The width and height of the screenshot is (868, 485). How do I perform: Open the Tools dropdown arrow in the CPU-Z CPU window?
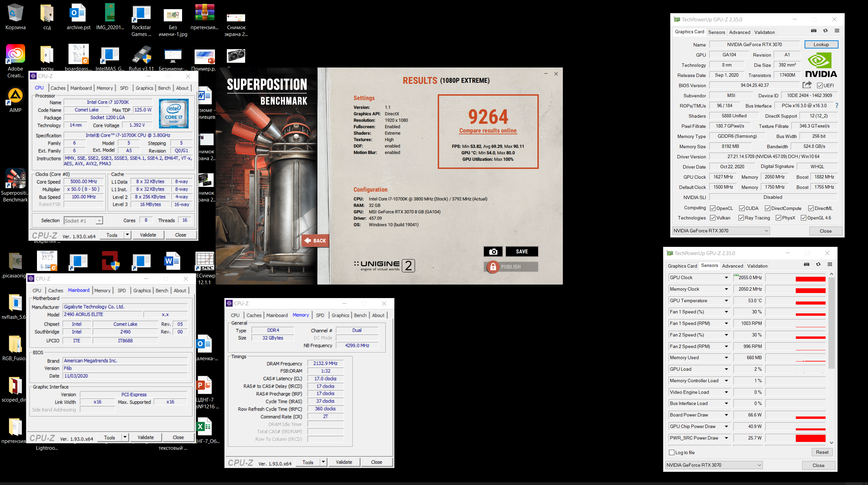[127, 235]
